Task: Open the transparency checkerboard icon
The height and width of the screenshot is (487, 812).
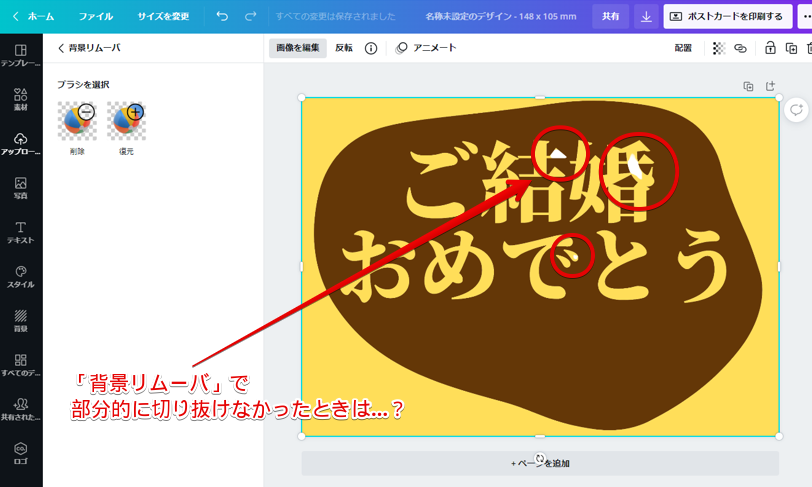Action: tap(719, 48)
